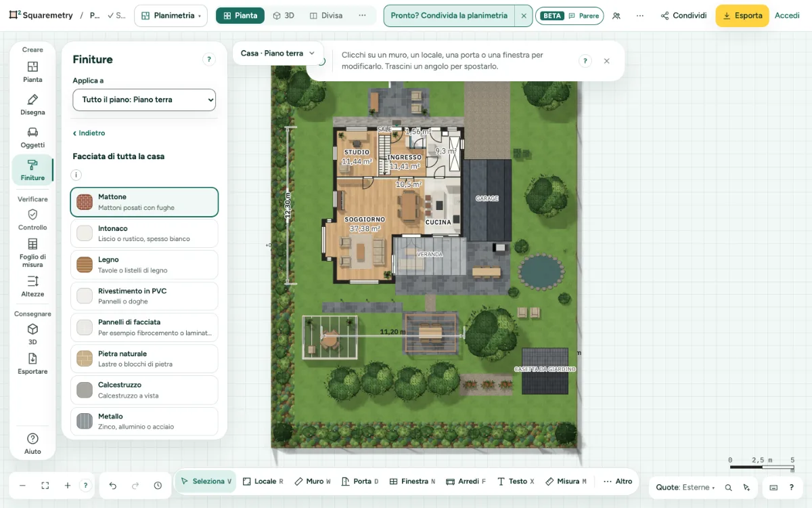
Task: Open the collaborators people icon
Action: coord(616,16)
